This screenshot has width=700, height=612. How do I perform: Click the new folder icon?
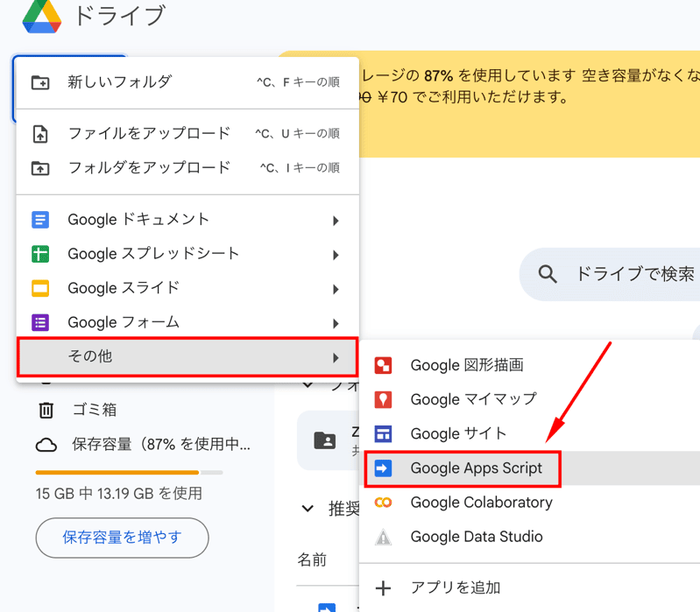coord(40,82)
